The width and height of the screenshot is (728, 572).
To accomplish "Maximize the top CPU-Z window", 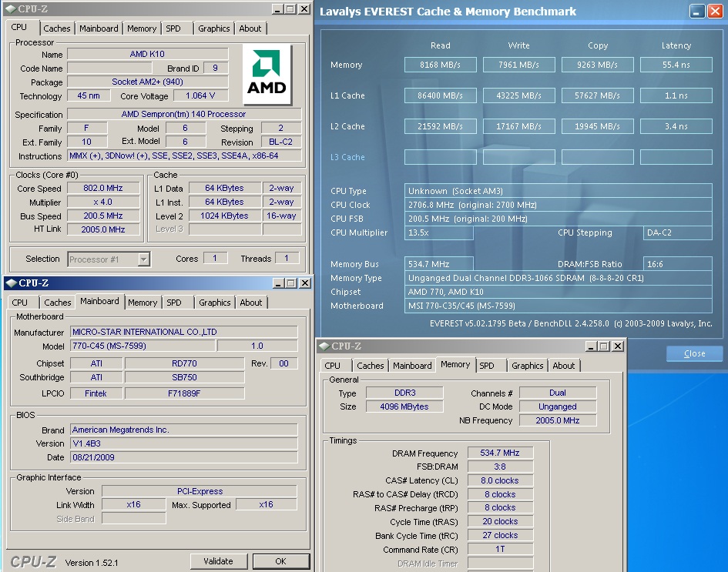I will click(290, 8).
